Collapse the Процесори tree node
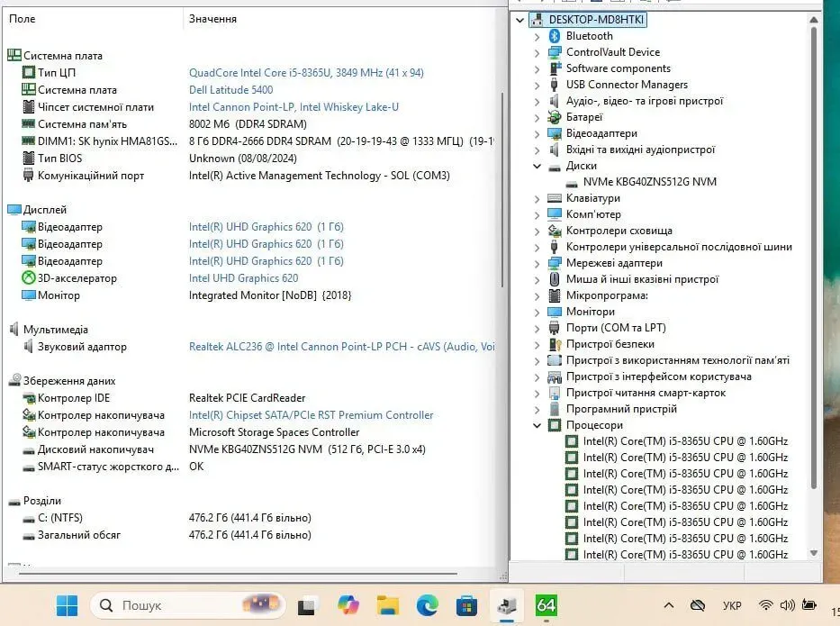The width and height of the screenshot is (840, 626). pyautogui.click(x=537, y=425)
